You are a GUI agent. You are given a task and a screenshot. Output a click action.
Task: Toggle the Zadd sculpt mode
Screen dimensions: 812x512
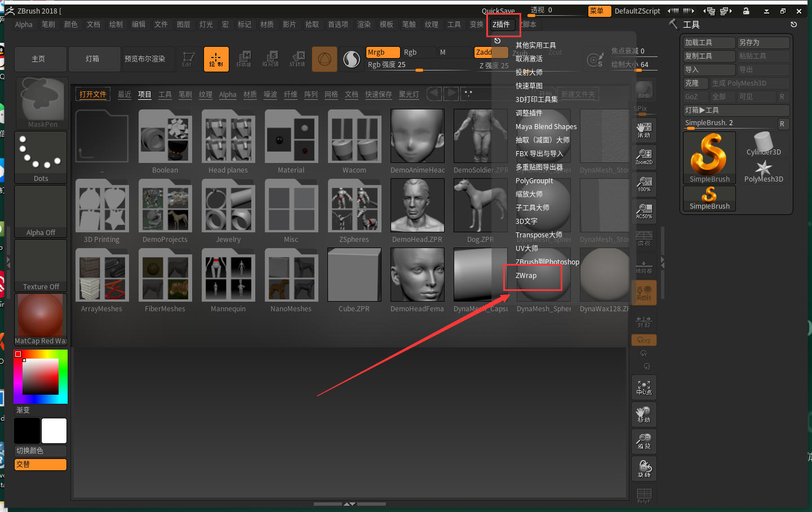[x=491, y=52]
